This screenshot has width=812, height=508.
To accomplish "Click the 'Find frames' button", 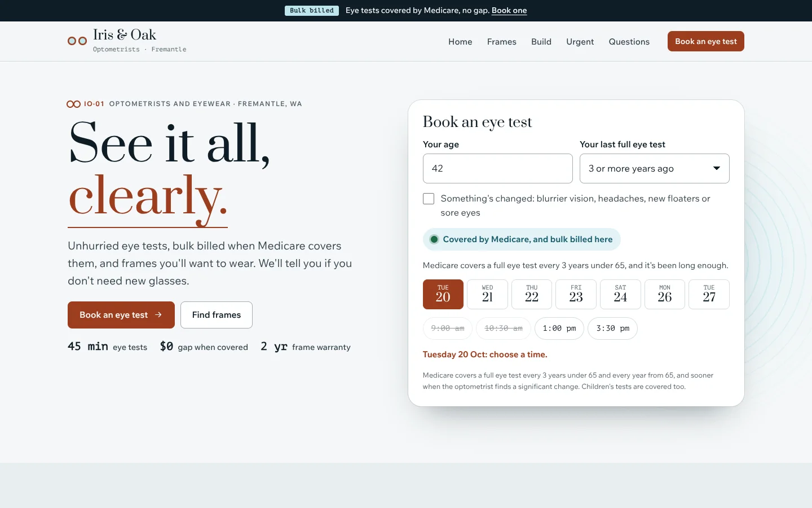I will (217, 315).
